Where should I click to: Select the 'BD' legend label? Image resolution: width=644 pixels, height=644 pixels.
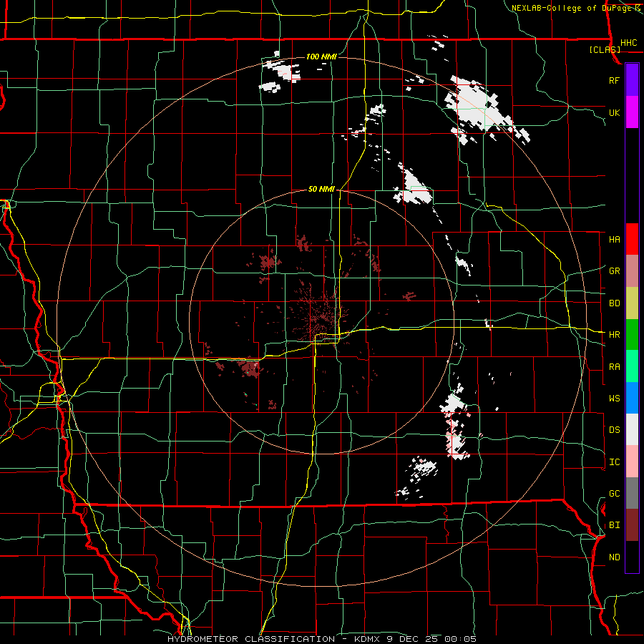click(x=614, y=303)
